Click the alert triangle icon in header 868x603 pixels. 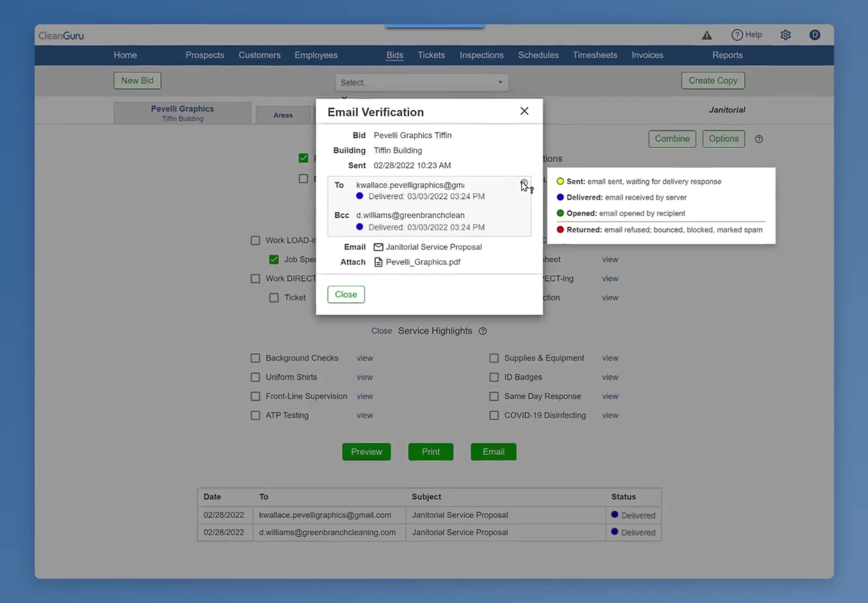707,35
